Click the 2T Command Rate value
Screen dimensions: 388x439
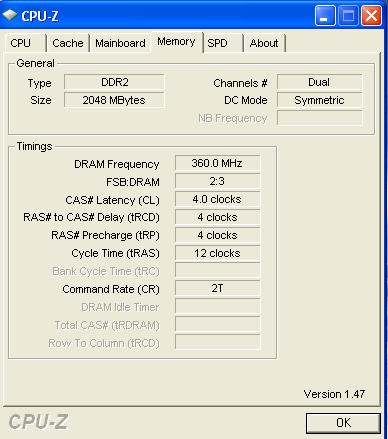click(x=217, y=288)
